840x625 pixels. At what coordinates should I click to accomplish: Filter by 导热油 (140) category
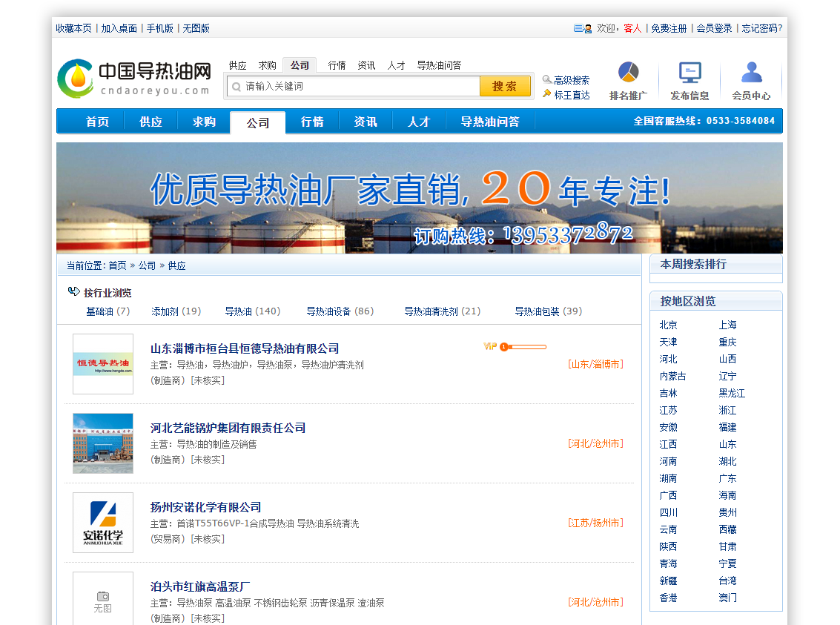pos(253,311)
